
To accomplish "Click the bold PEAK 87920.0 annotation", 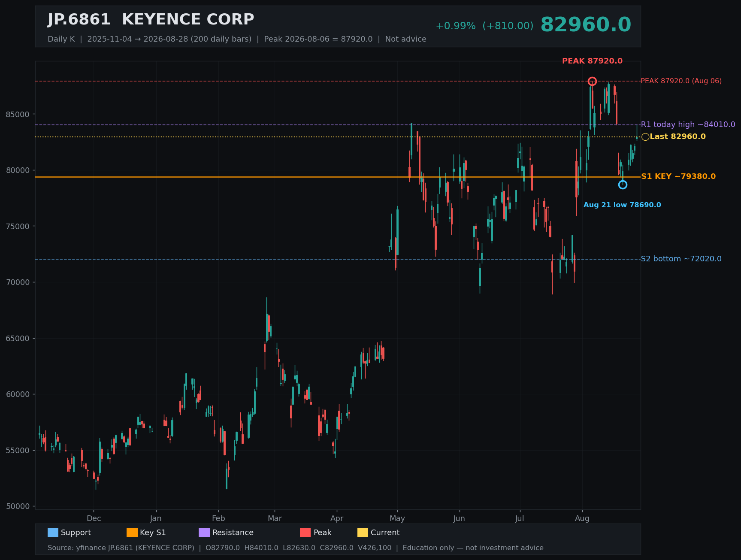I will (x=592, y=61).
